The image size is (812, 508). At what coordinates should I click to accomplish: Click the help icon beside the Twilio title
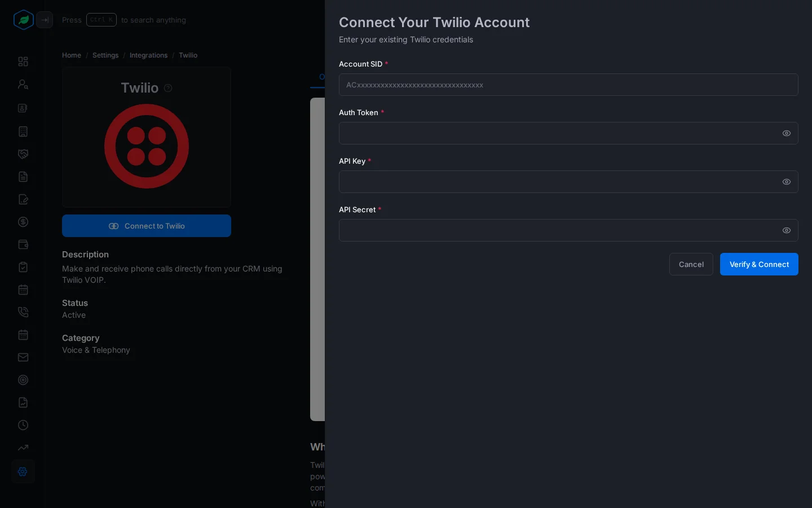pos(168,88)
